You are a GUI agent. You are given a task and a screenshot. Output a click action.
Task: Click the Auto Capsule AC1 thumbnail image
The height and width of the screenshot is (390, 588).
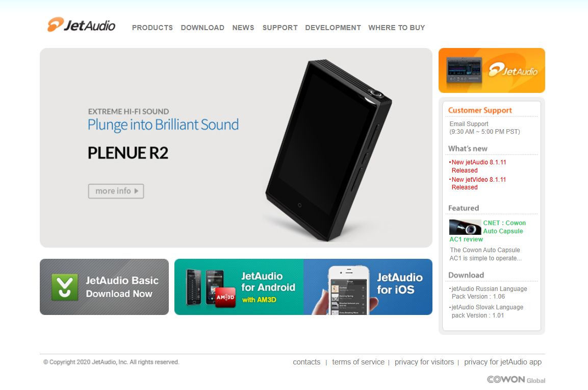tap(465, 227)
